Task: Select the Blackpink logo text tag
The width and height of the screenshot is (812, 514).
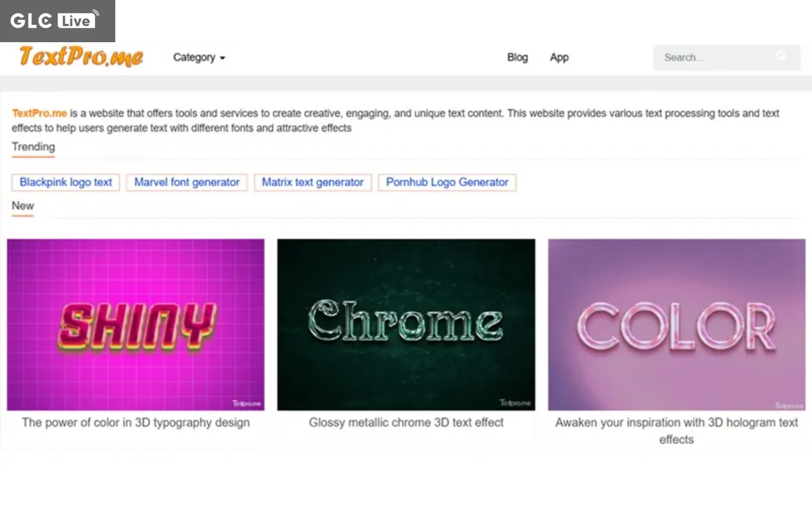Action: pos(66,182)
